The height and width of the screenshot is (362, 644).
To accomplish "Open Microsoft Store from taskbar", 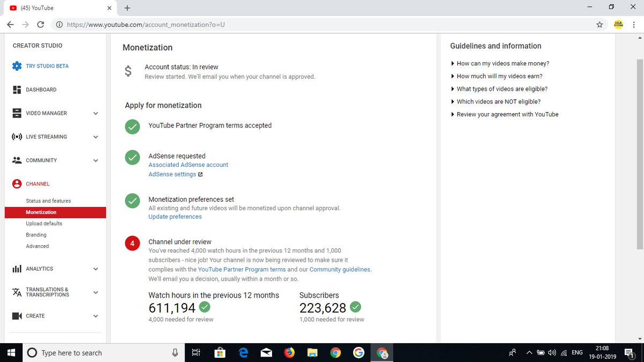I will click(x=219, y=352).
